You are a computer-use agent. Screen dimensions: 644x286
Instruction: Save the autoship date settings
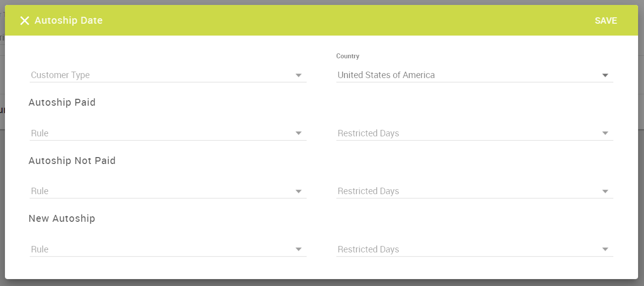[x=605, y=21]
